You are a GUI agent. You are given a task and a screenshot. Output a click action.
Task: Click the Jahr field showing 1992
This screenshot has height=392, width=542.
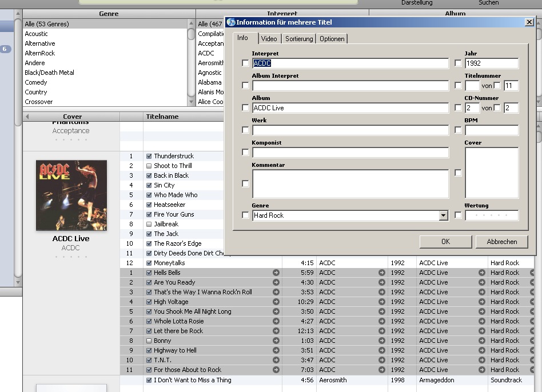492,63
